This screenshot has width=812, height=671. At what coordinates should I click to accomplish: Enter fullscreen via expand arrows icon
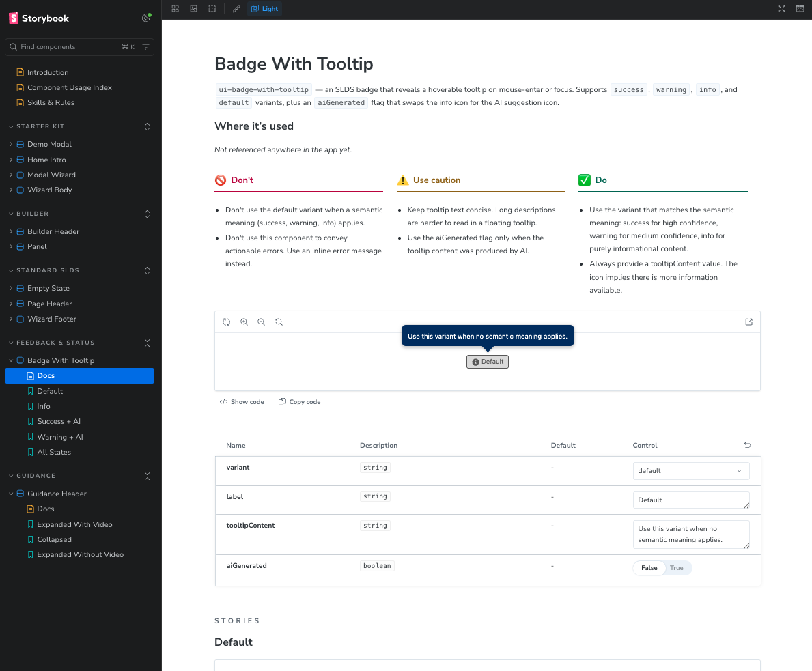781,9
